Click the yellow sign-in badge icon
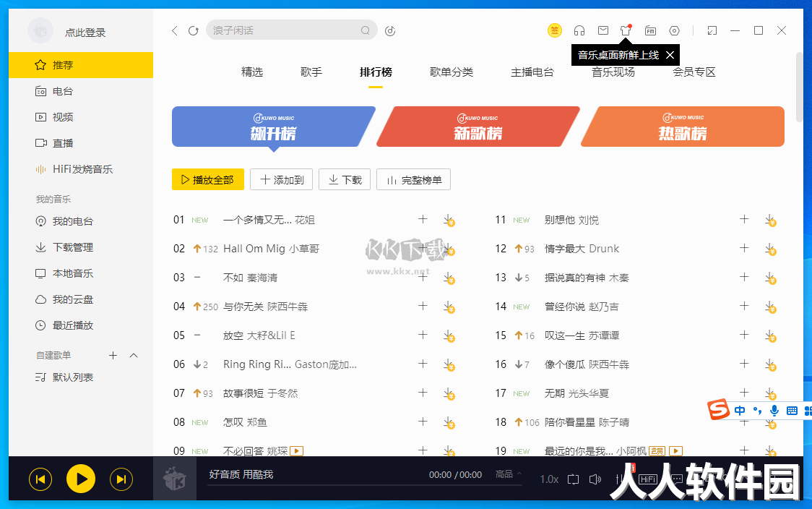 click(x=555, y=30)
